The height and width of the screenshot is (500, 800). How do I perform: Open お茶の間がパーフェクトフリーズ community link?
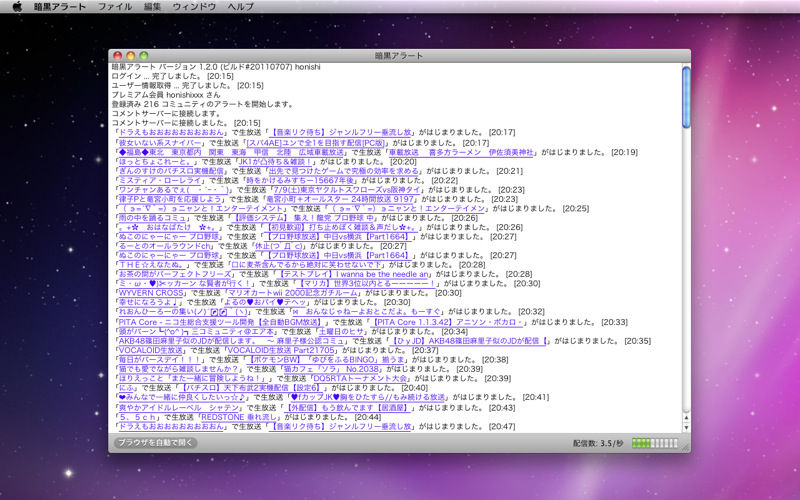tap(175, 274)
